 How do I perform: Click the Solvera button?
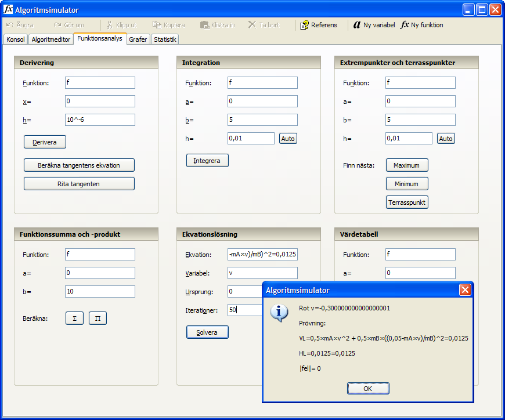[x=207, y=332]
